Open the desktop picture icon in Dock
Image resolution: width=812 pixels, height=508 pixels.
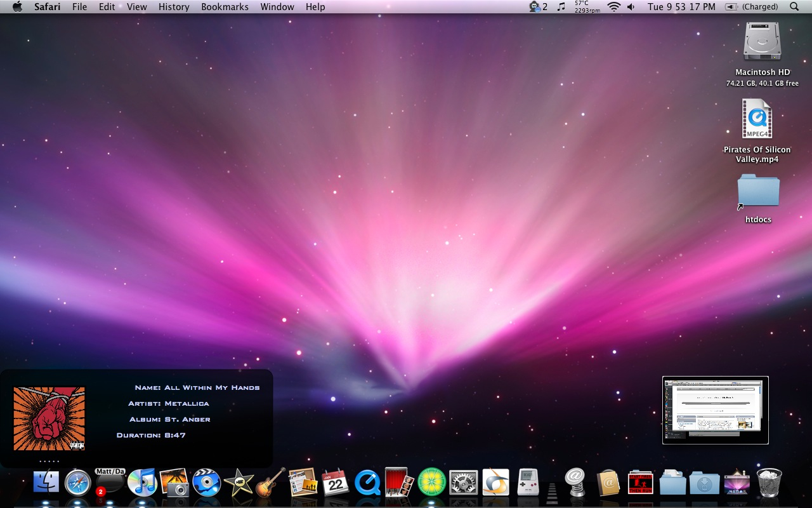point(737,483)
